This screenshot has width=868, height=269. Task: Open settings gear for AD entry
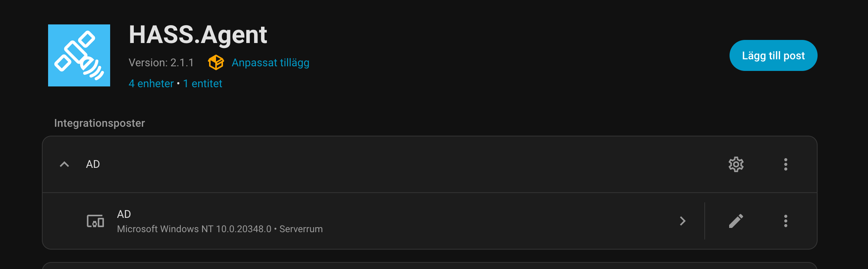[736, 164]
